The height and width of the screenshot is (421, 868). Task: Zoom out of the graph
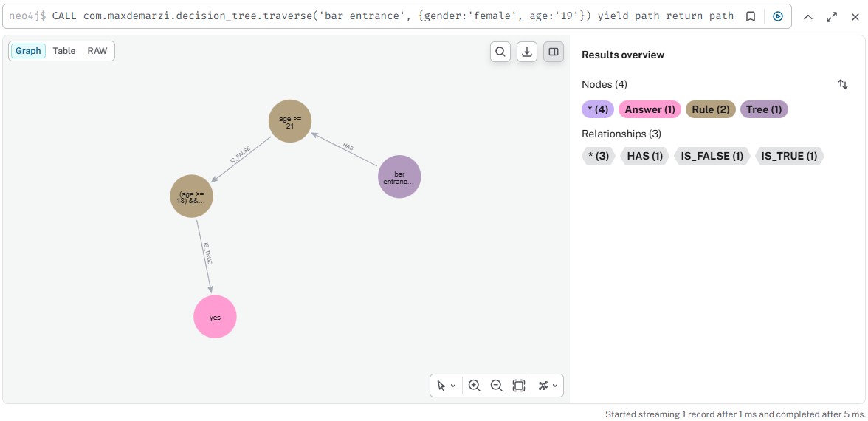[x=497, y=386]
